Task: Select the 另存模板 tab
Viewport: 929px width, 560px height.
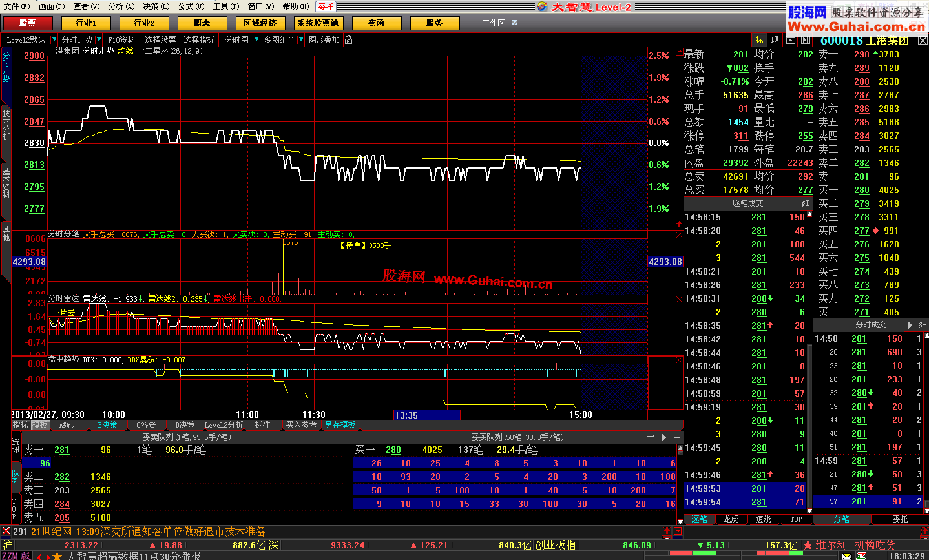Action: coord(340,425)
